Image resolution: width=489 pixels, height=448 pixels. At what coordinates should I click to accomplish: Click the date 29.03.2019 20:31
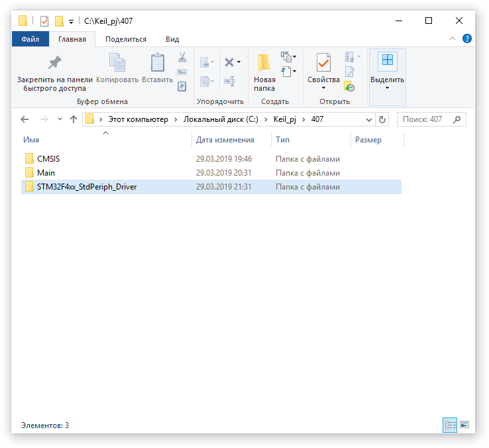[x=223, y=173]
